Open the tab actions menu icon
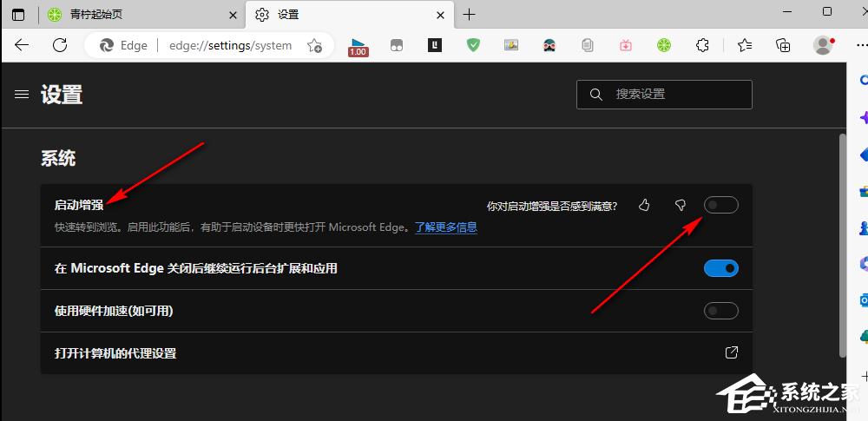 tap(18, 15)
